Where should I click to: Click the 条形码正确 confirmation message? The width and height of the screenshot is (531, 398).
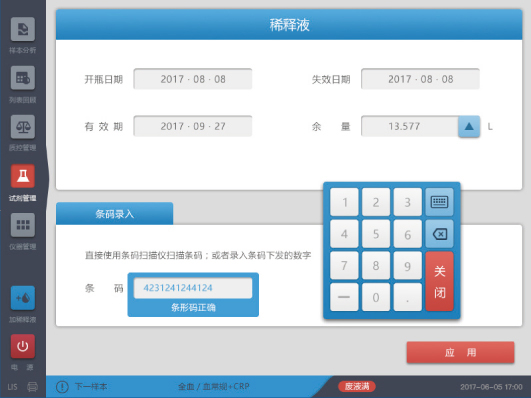tap(193, 308)
